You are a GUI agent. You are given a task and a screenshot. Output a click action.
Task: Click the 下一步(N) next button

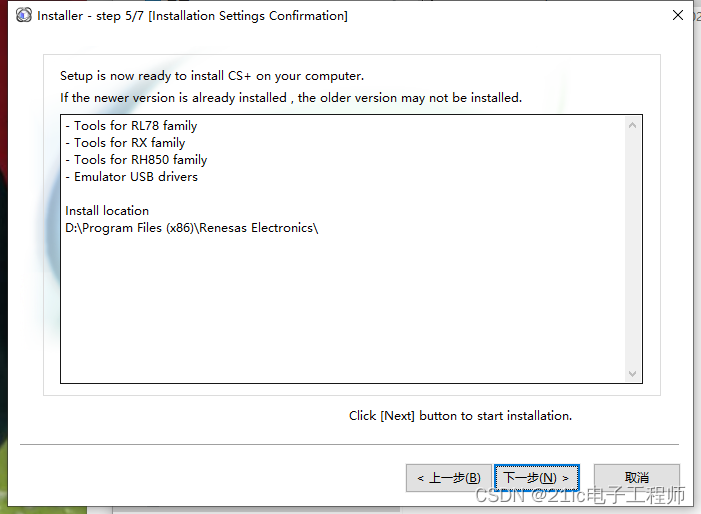coord(537,478)
